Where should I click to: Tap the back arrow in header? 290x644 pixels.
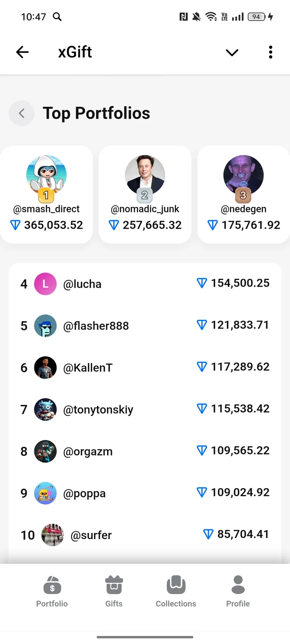(23, 52)
